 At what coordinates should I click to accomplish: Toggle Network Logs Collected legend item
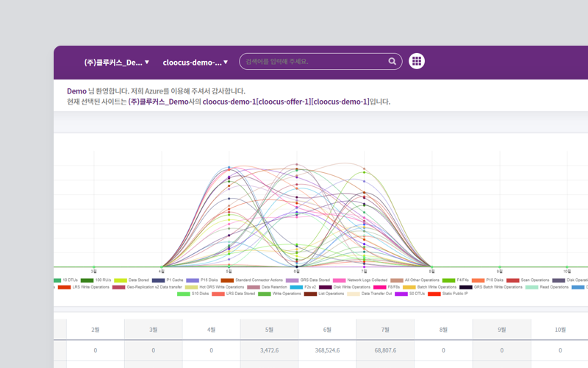[x=367, y=280]
